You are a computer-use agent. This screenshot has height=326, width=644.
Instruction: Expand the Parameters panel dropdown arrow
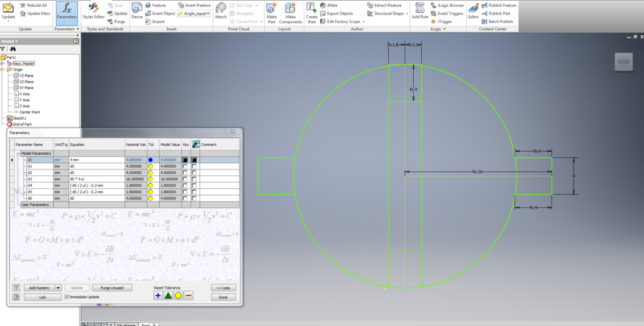[x=78, y=29]
